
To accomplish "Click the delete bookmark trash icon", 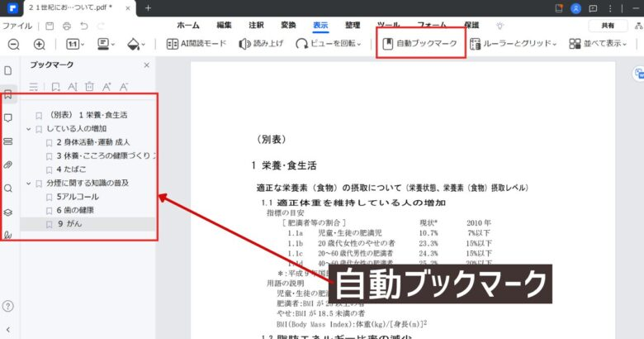I will coord(89,87).
